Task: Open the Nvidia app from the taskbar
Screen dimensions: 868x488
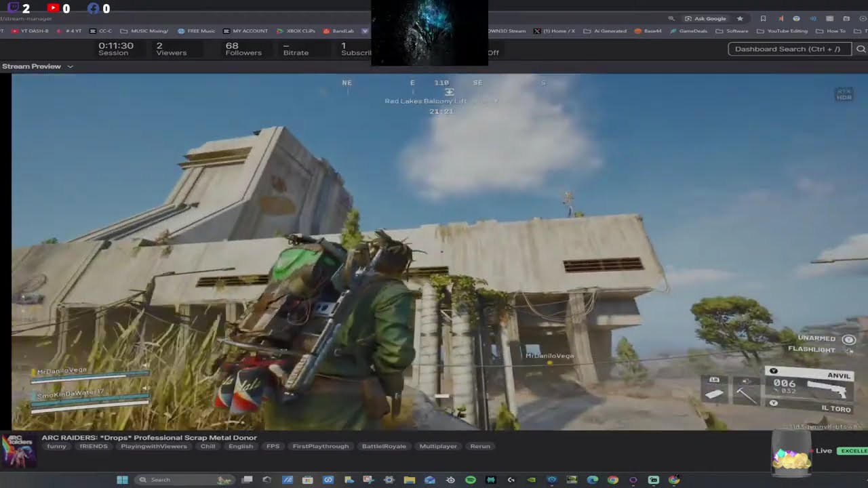Action: point(532,480)
